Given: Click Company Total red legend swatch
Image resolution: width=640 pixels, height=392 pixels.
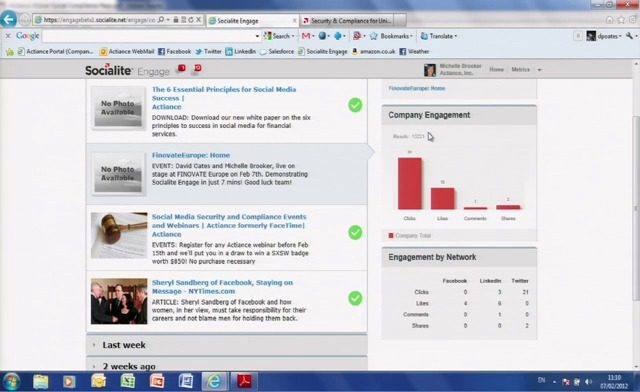Looking at the screenshot, I should tap(391, 236).
